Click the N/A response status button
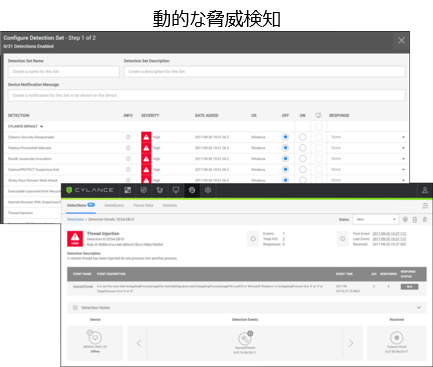 click(x=409, y=287)
